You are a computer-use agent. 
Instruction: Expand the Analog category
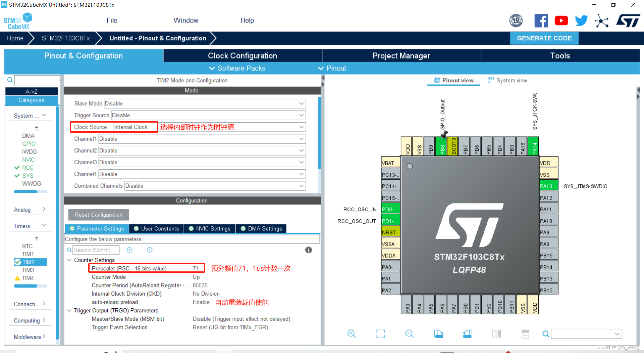(30, 210)
